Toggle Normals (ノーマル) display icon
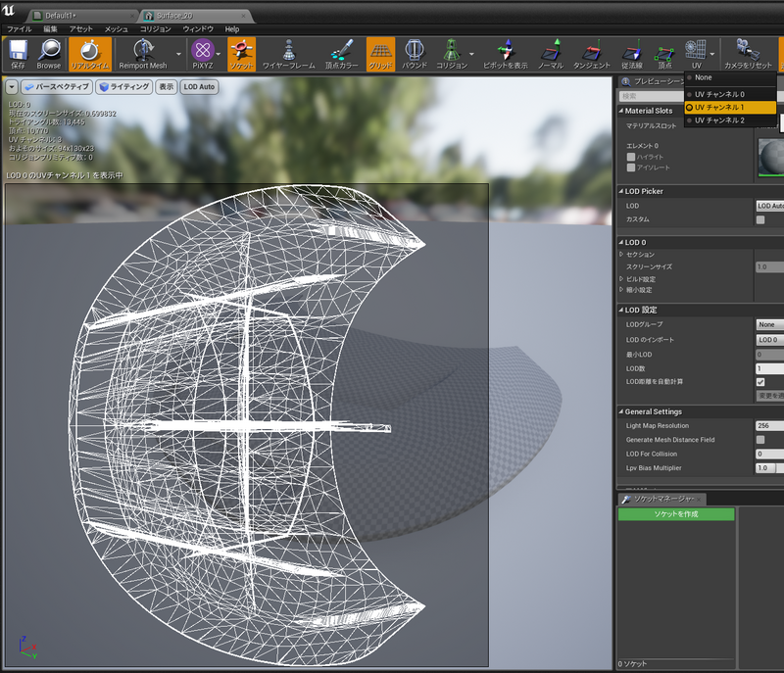 [551, 54]
